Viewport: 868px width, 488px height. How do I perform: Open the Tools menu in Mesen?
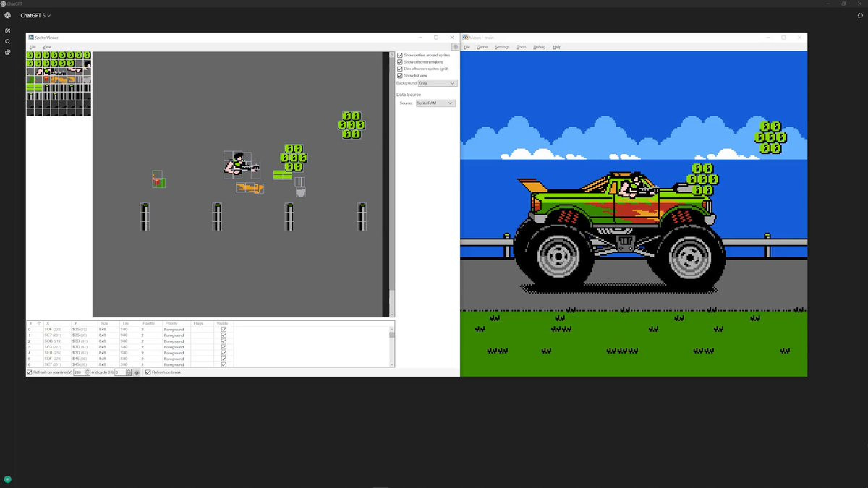pos(522,47)
